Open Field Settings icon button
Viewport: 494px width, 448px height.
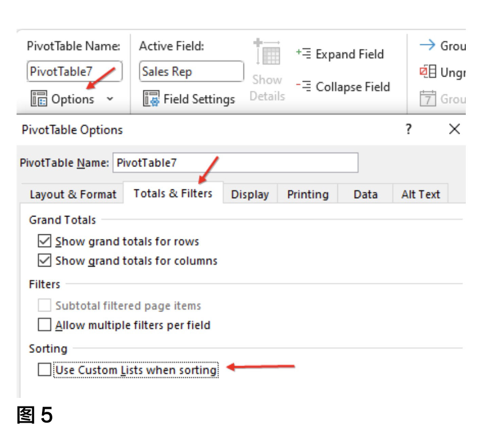[x=151, y=99]
